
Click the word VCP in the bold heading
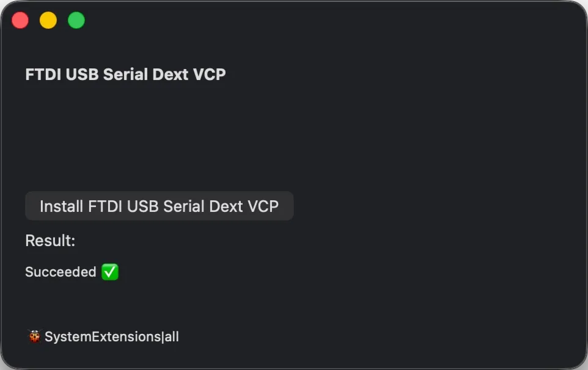(x=210, y=74)
